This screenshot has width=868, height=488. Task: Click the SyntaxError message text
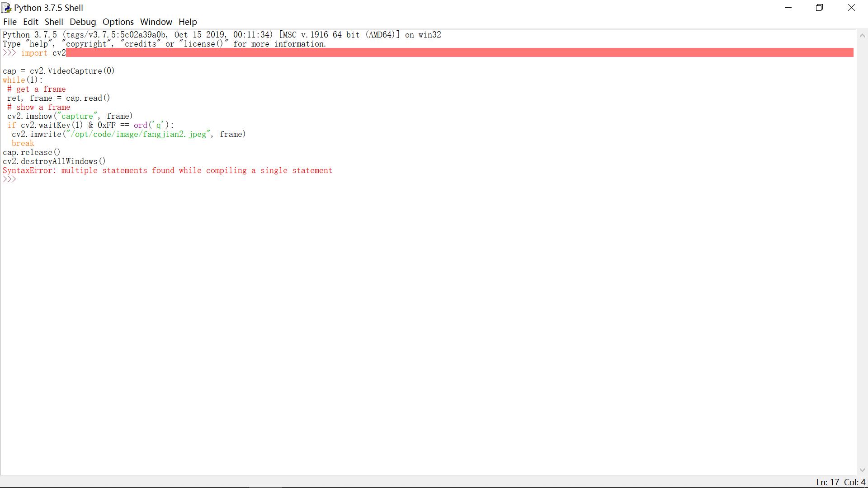click(x=167, y=170)
